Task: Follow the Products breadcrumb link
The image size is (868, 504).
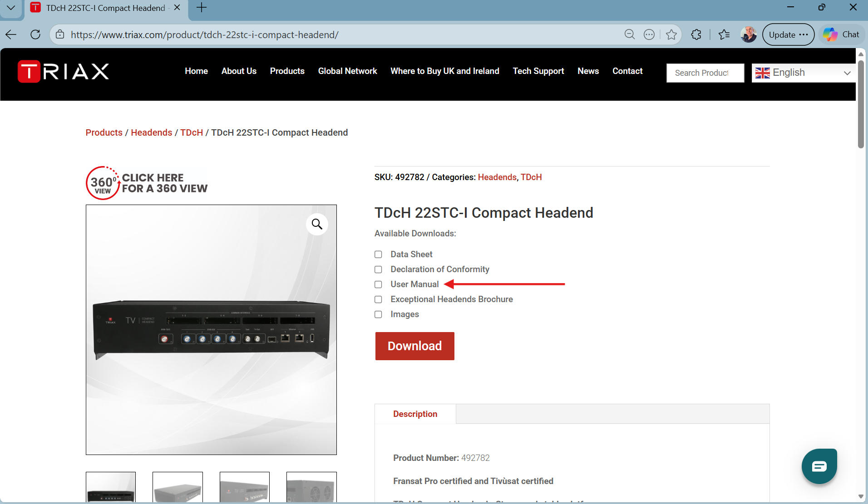Action: coord(104,132)
